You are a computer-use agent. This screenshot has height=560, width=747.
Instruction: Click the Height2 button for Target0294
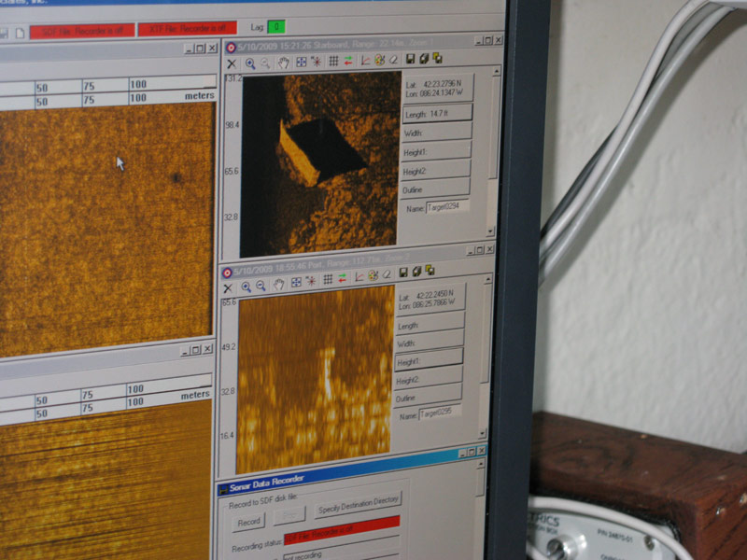click(x=436, y=170)
